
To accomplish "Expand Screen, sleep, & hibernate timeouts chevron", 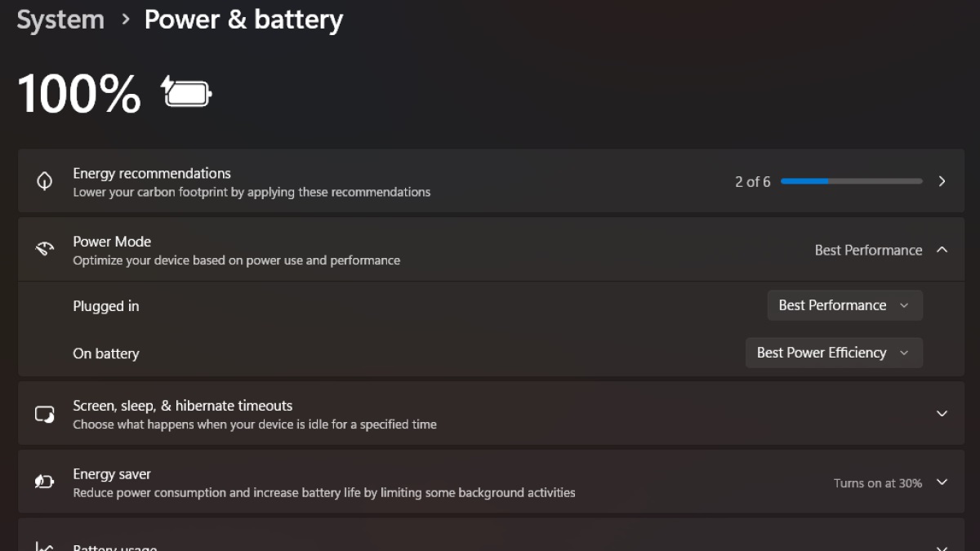I will coord(942,414).
